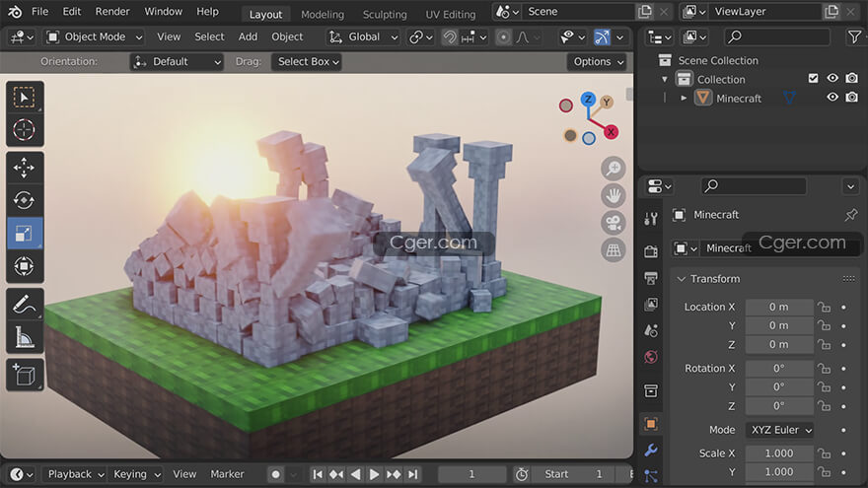
Task: Disable Collection in renders camera icon
Action: point(851,79)
